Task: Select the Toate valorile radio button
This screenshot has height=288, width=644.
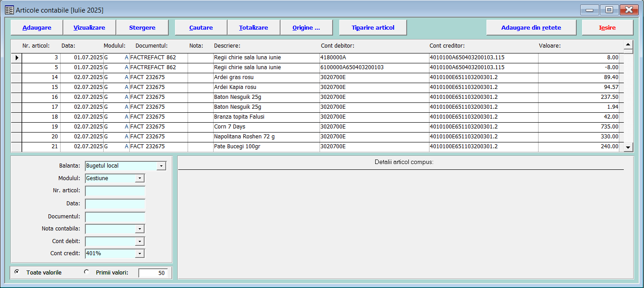Action: (17, 272)
